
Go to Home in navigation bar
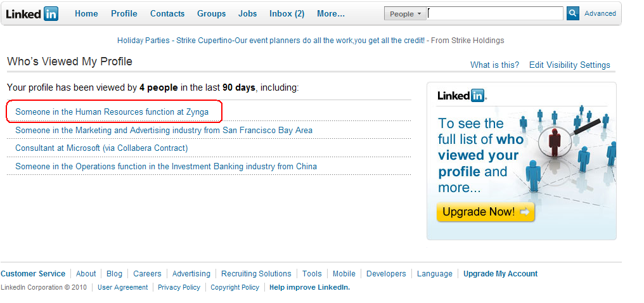(86, 13)
